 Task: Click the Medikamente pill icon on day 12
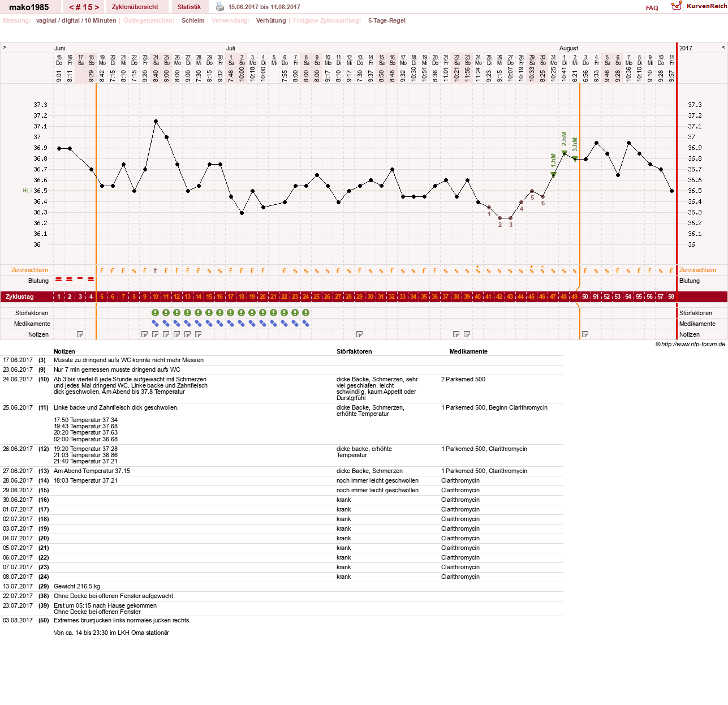(177, 324)
